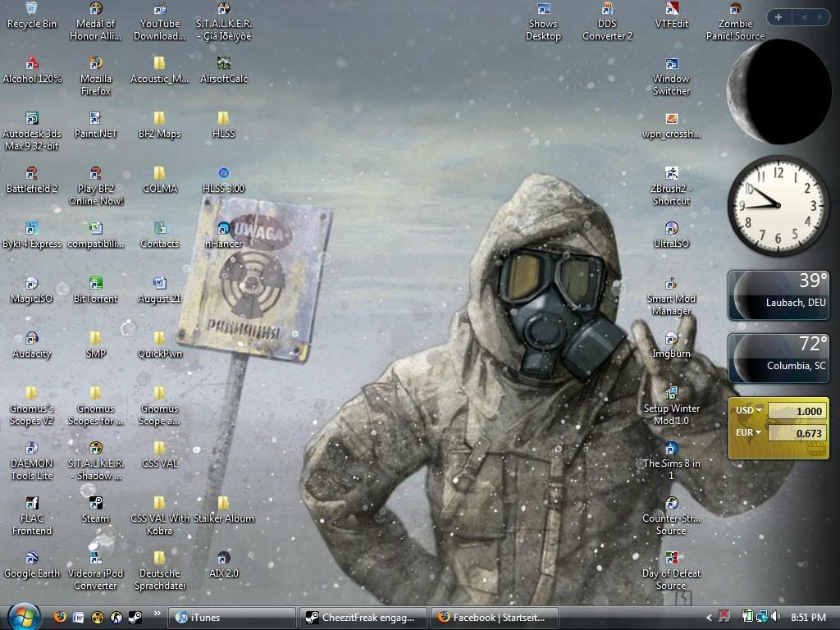Select the Google Earth desktop icon
The image size is (840, 630).
point(32,565)
